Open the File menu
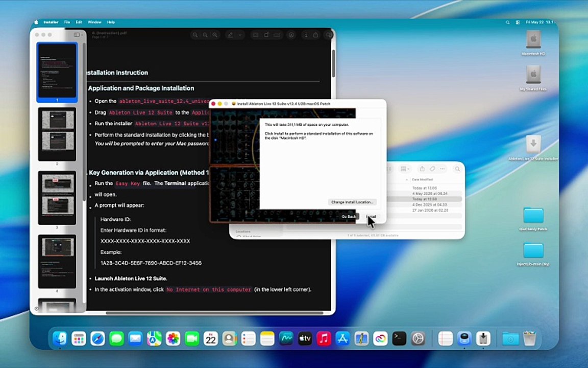This screenshot has width=588, height=368. coord(67,22)
